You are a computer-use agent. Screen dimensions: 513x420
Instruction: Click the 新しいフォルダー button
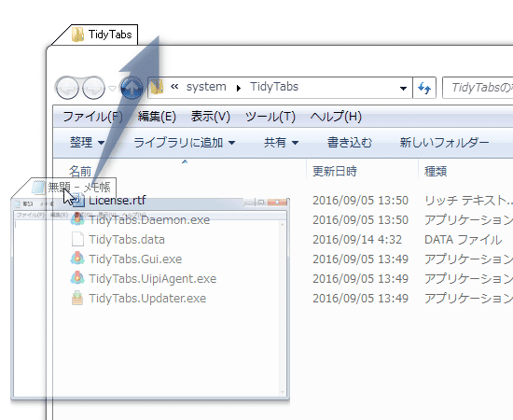pos(444,143)
